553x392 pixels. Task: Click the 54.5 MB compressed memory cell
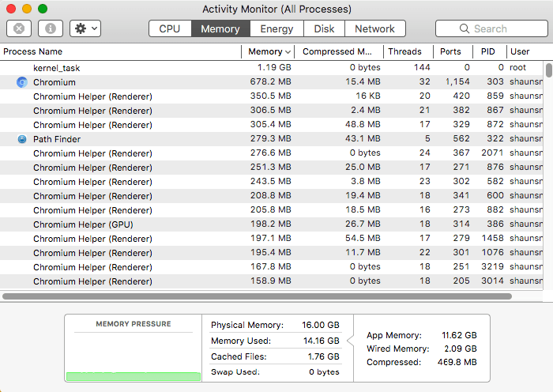pyautogui.click(x=363, y=238)
